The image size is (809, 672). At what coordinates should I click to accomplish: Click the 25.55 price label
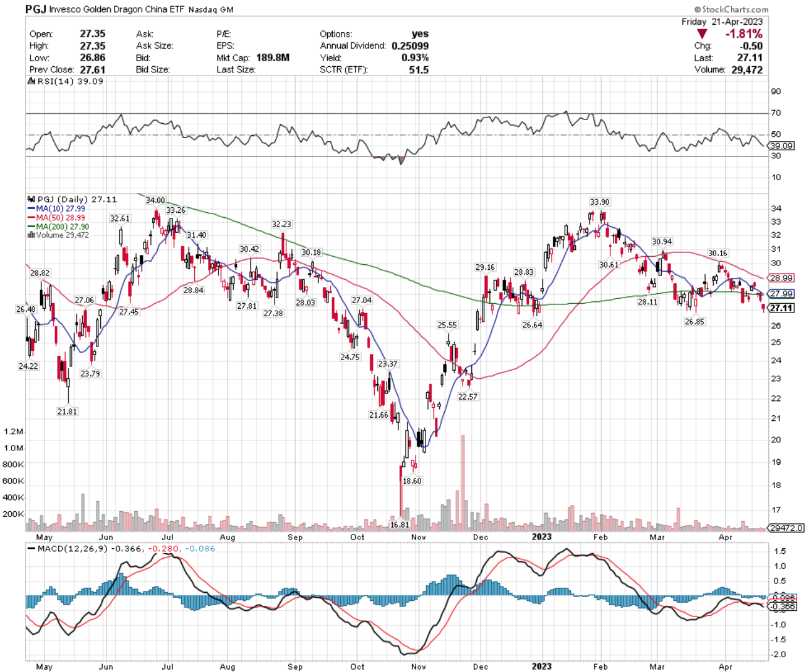(x=447, y=325)
